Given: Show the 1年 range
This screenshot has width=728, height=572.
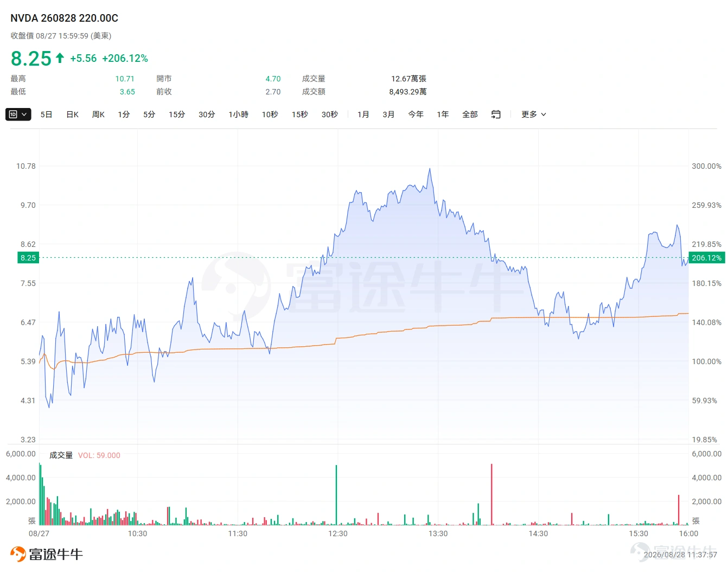Looking at the screenshot, I should pos(443,115).
